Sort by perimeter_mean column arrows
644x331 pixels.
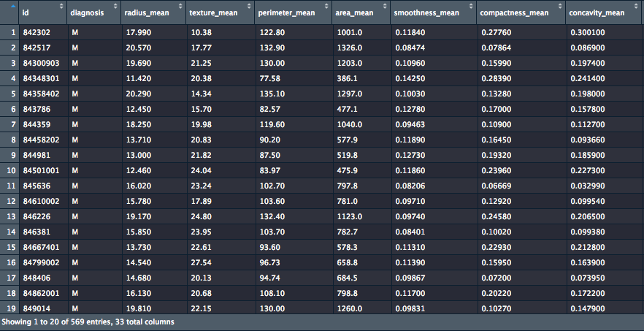click(326, 6)
